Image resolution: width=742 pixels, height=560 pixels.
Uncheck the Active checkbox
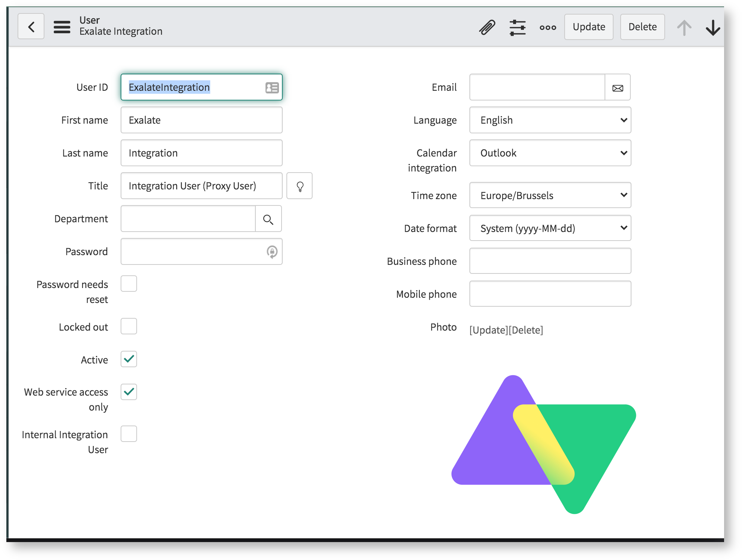tap(129, 359)
